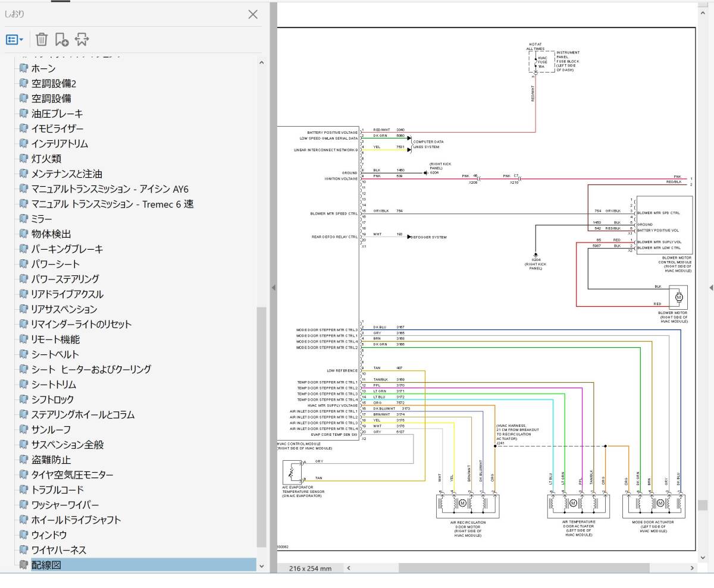Collapse the left panel using divider arrow

click(x=274, y=288)
